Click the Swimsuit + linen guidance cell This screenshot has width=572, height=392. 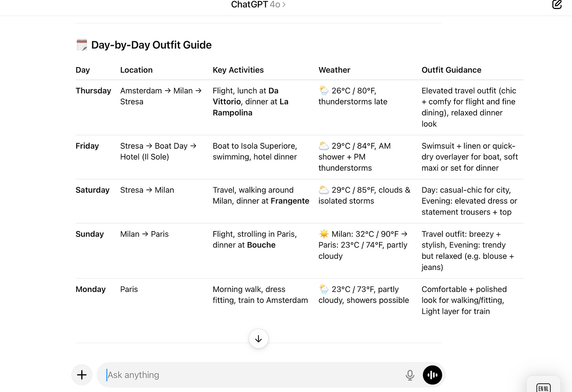point(469,157)
